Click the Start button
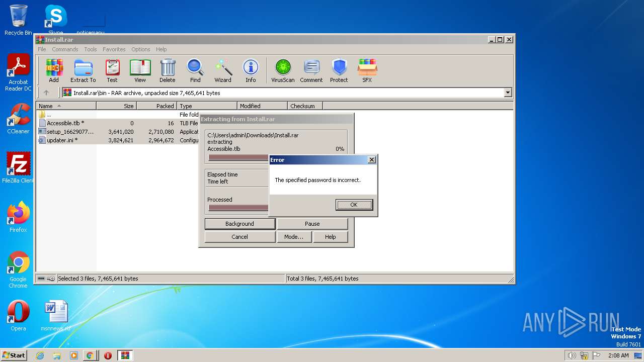Screen dimensions: 644x362 tap(14, 355)
